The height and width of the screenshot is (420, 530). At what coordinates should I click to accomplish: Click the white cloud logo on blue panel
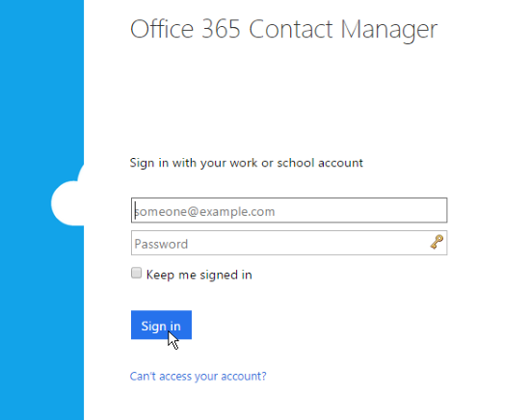67,199
